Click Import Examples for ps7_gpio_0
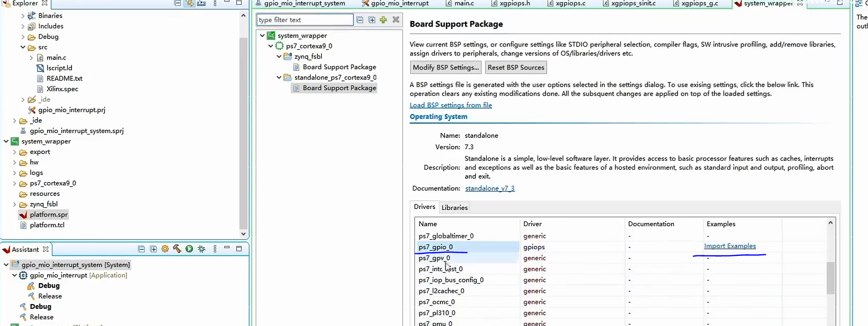Image resolution: width=868 pixels, height=326 pixels. pos(730,246)
